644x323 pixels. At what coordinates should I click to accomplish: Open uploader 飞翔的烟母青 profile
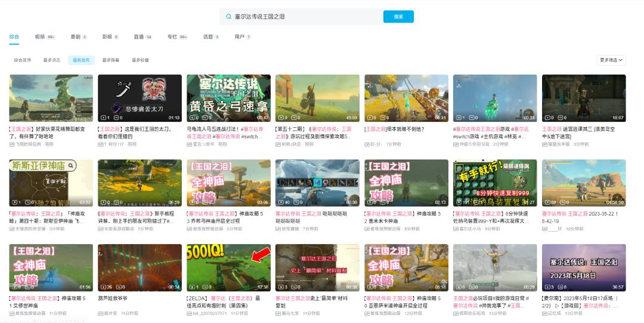click(29, 144)
